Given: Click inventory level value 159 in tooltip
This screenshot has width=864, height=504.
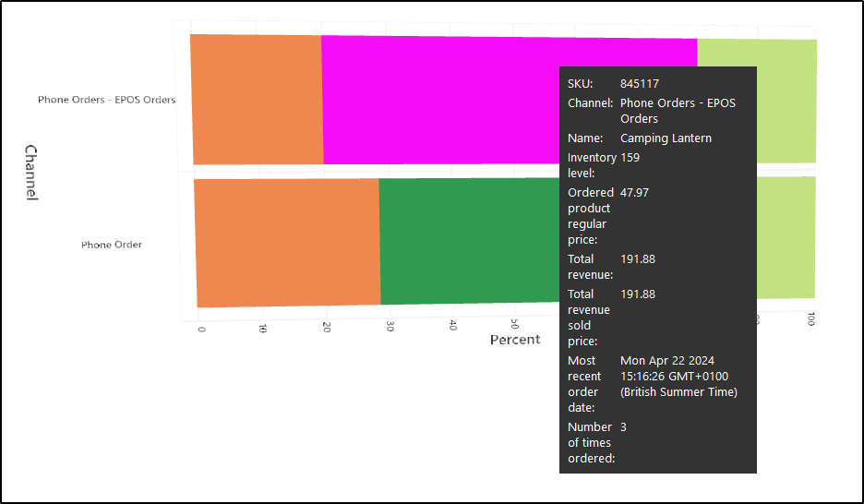Looking at the screenshot, I should tap(630, 158).
